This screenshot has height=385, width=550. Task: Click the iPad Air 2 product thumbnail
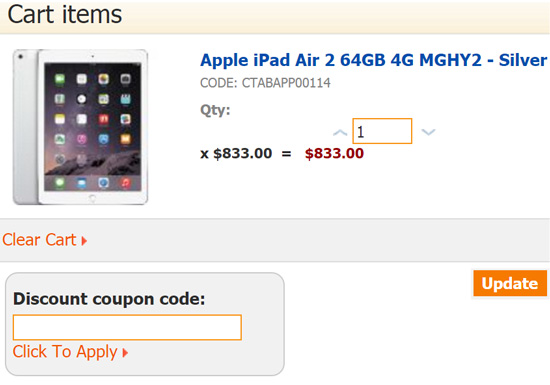[x=80, y=127]
